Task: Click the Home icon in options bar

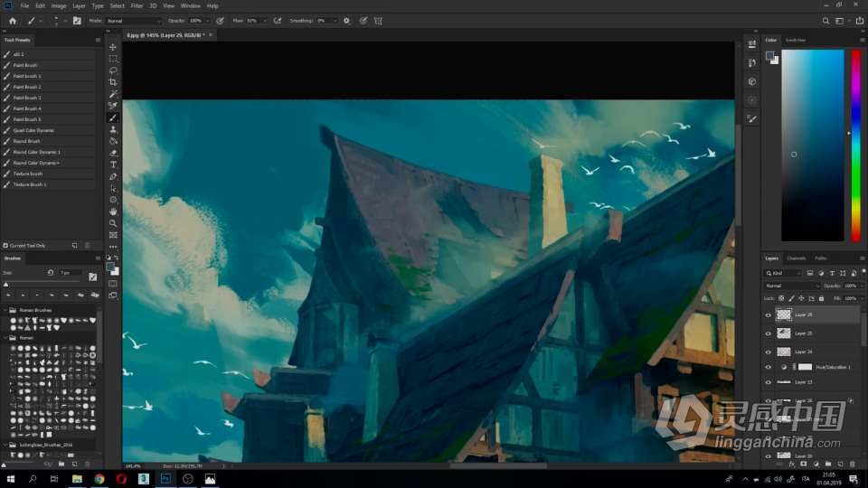Action: 12,21
